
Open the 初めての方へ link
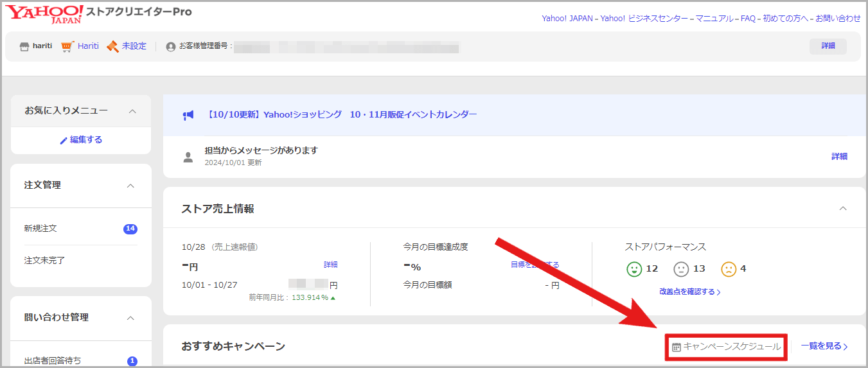tap(786, 19)
